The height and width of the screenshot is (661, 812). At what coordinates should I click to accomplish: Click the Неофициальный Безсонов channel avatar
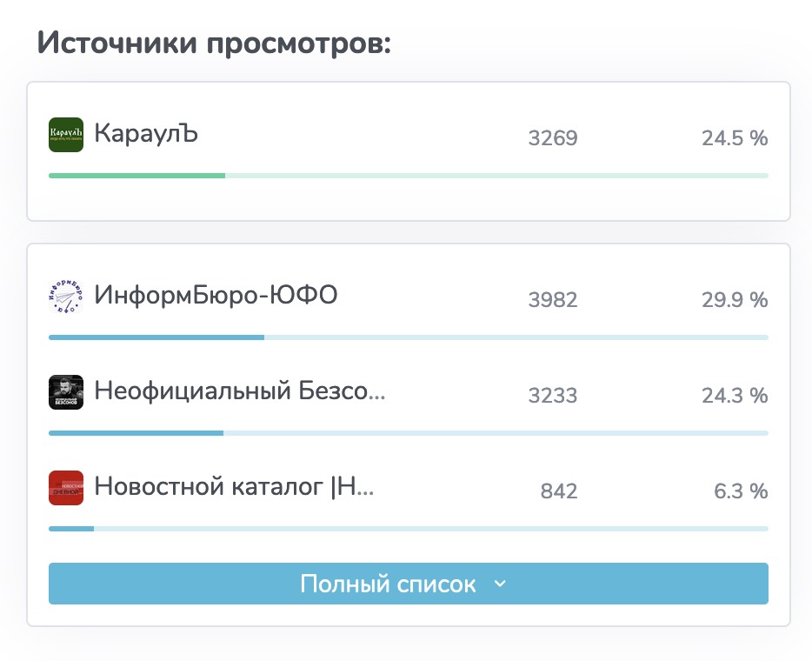[x=66, y=392]
